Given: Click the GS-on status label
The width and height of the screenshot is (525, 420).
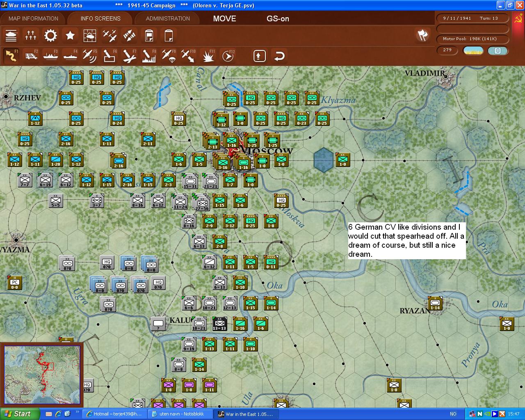Looking at the screenshot, I should click(278, 18).
